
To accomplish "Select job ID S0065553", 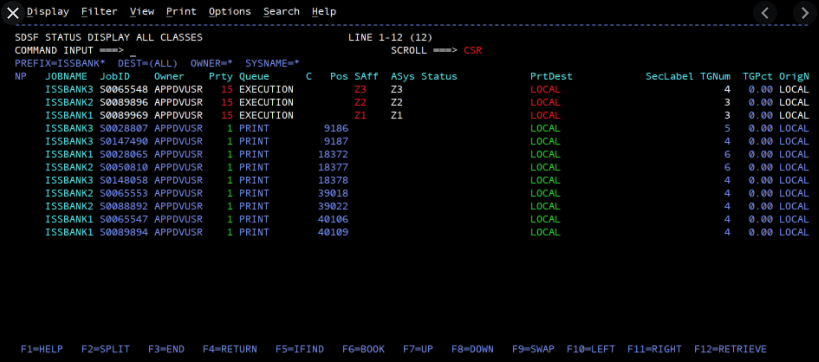I will pyautogui.click(x=124, y=193).
